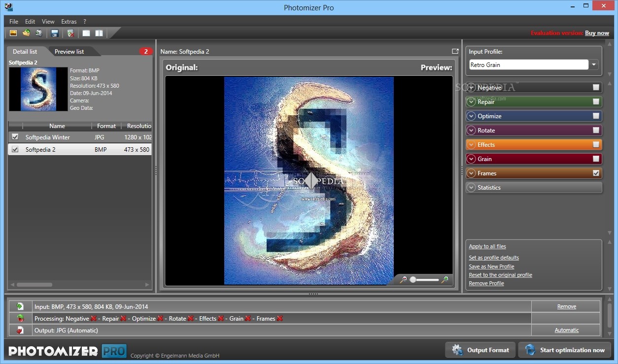Click the zoom out magnifier icon
The image size is (618, 364).
403,280
